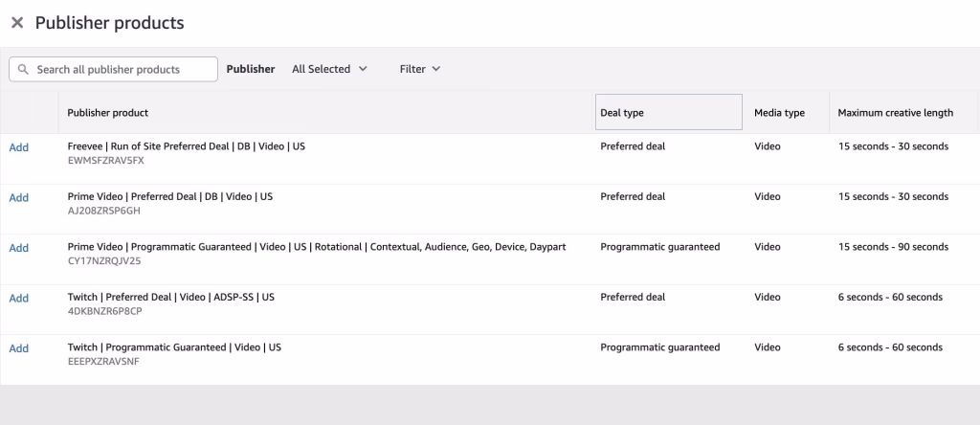The image size is (980, 425).
Task: Click Preferred deal cell in Freevee row
Action: coord(633,146)
